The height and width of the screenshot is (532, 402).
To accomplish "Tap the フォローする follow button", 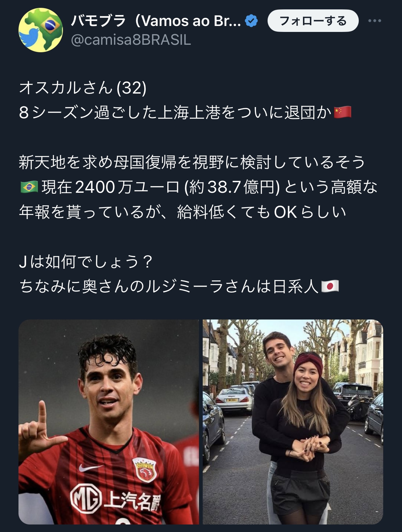I will click(313, 21).
